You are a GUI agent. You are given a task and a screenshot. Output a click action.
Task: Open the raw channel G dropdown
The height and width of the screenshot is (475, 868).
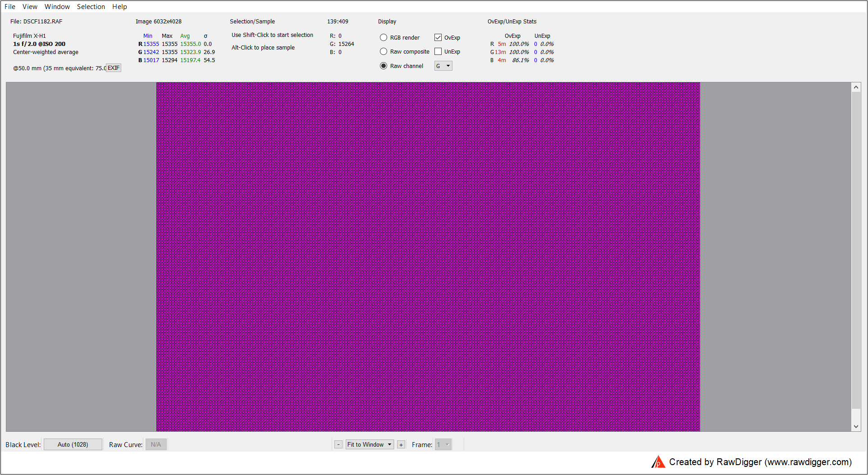pos(443,66)
